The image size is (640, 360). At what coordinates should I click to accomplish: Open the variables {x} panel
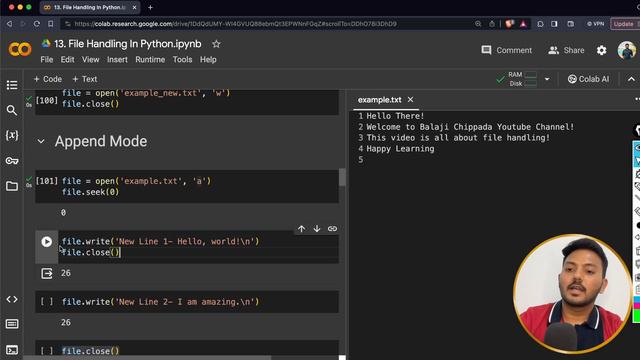12,135
